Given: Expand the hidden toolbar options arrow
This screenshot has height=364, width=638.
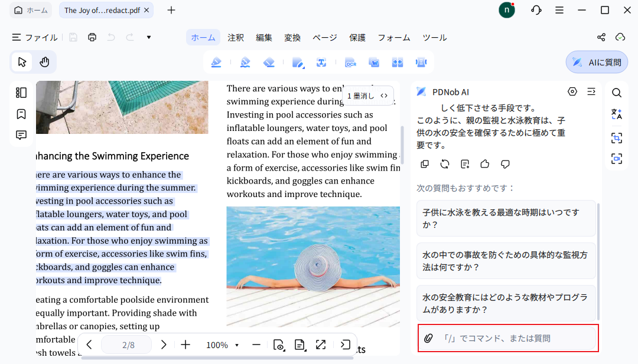Looking at the screenshot, I should (x=148, y=37).
